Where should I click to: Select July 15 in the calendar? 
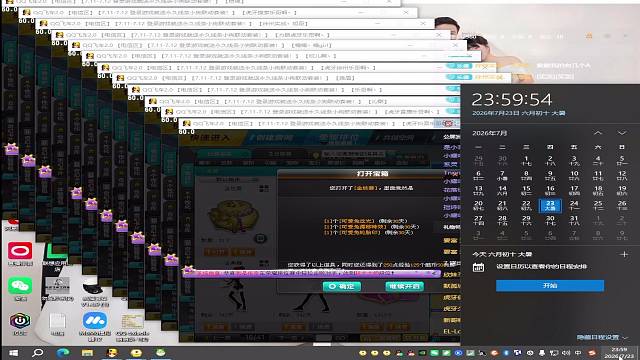point(526,190)
